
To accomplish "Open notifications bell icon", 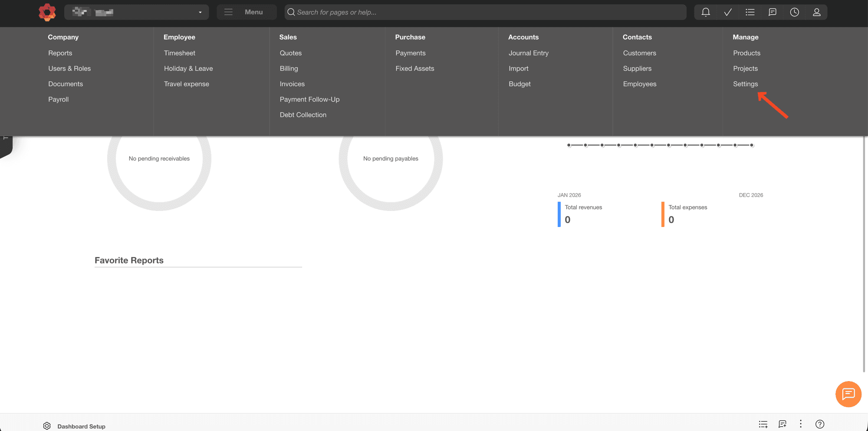I will 706,12.
